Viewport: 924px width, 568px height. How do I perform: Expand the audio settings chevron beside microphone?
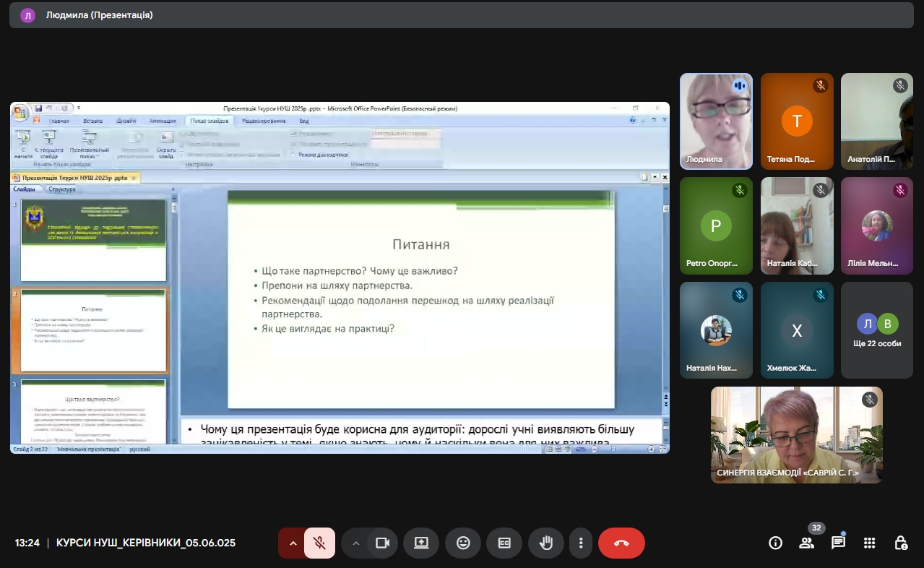pos(293,543)
